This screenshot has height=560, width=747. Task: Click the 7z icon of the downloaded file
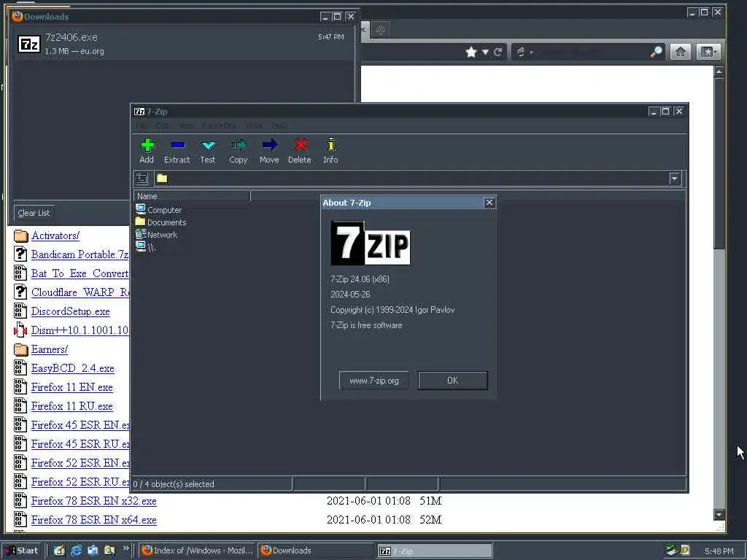point(29,44)
